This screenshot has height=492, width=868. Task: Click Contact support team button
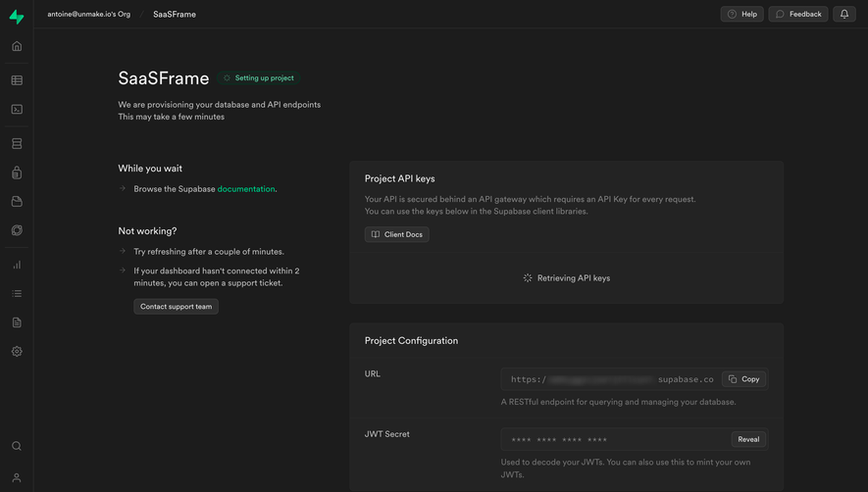[176, 306]
